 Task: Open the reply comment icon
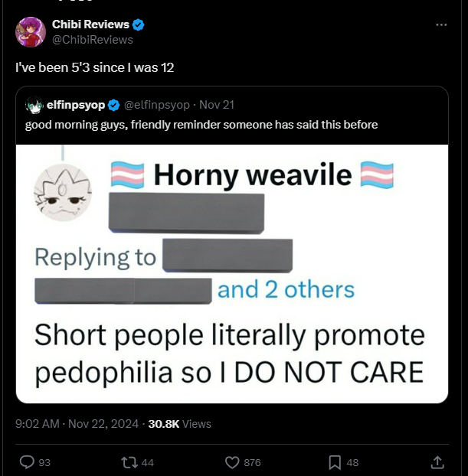(27, 462)
